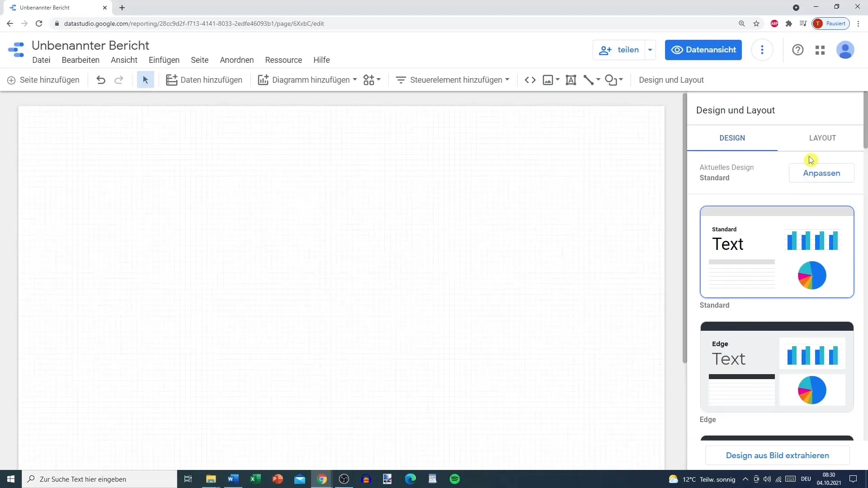Screen dimensions: 868x488
Task: Click the Anpassen button
Action: click(821, 173)
